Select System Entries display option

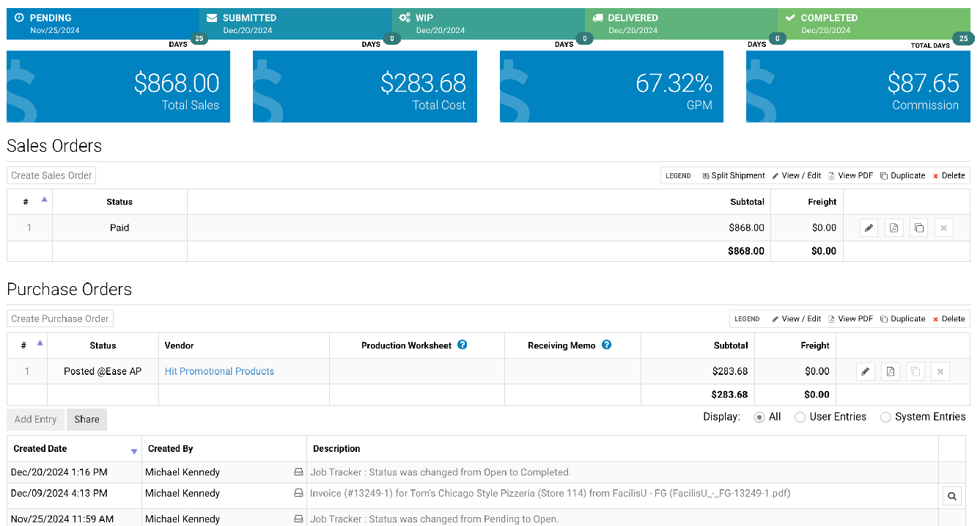[885, 417]
